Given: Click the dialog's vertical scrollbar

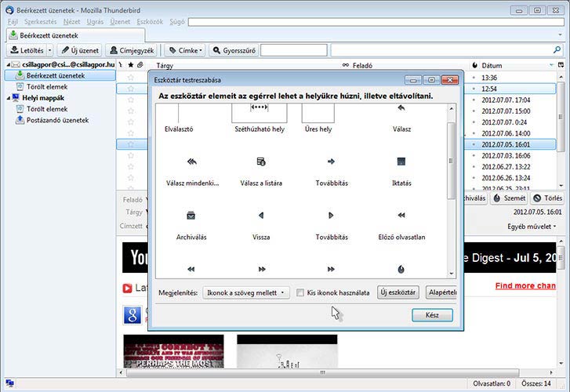Looking at the screenshot, I should [450, 157].
